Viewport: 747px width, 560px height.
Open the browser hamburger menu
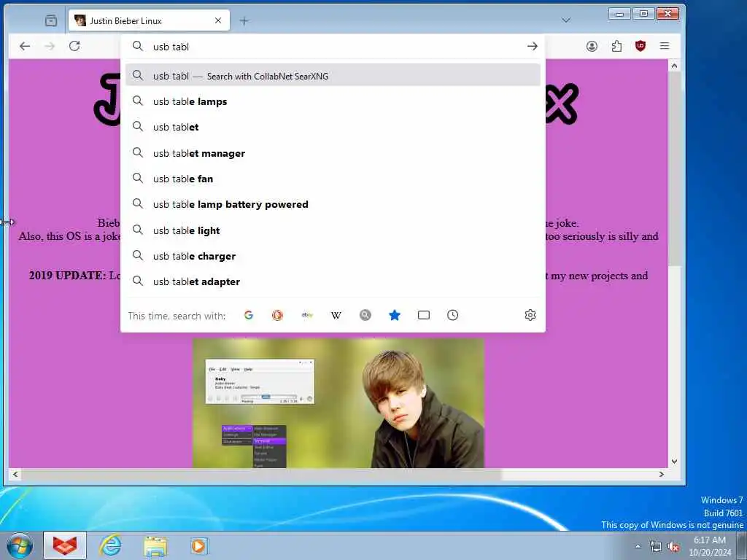(665, 46)
